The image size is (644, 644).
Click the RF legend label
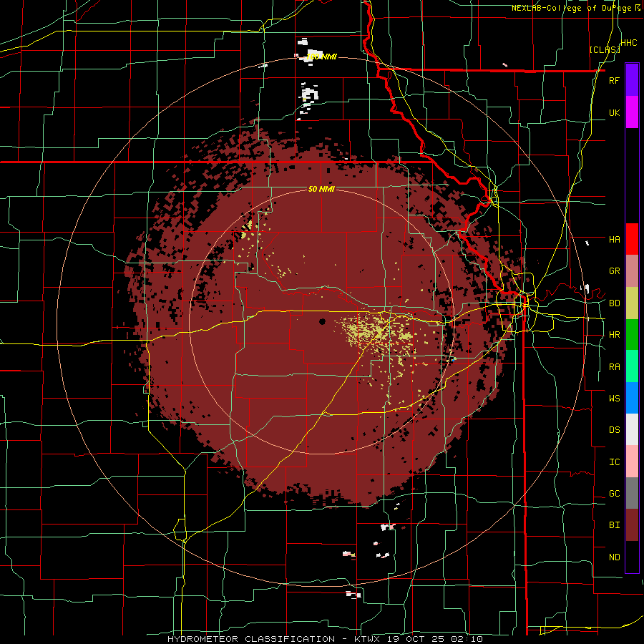pos(615,80)
